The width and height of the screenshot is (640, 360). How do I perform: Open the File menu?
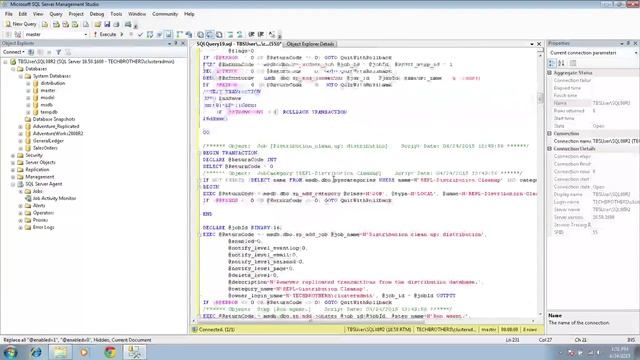9,14
